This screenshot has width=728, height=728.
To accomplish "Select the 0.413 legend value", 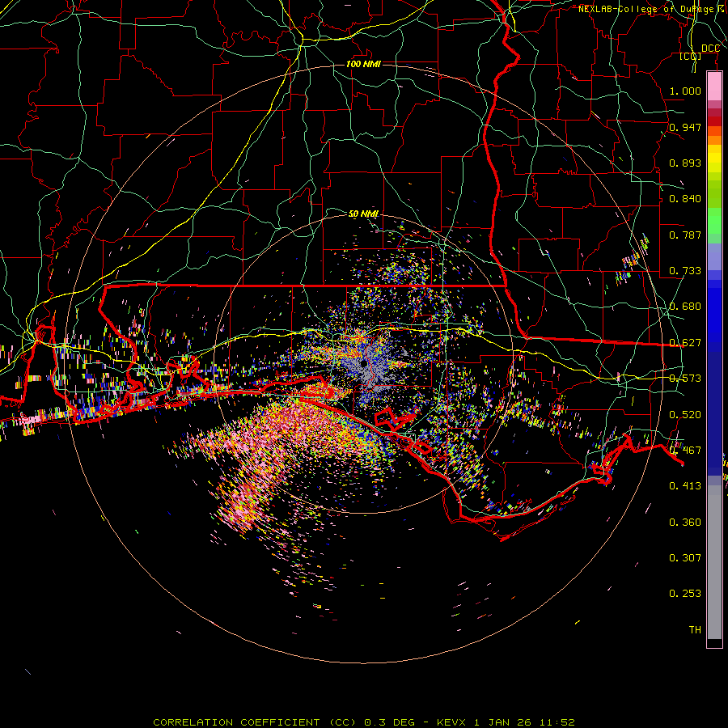I will (x=685, y=486).
